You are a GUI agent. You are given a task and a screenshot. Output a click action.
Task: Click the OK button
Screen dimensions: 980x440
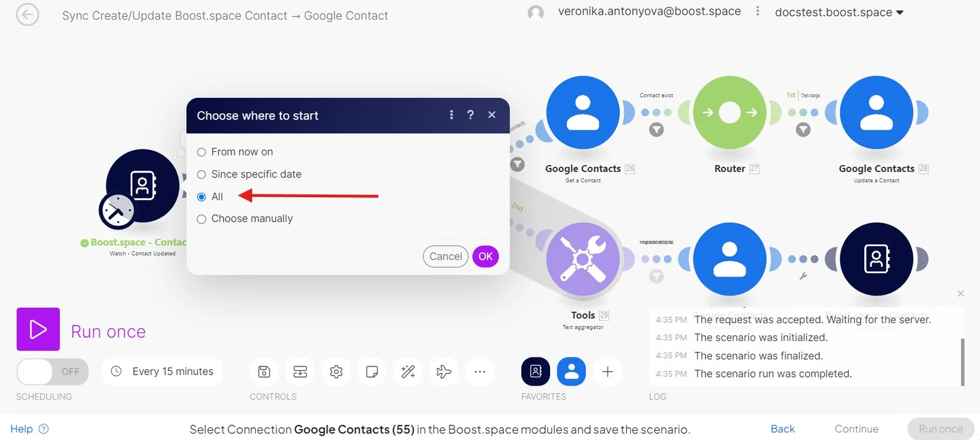click(x=486, y=256)
